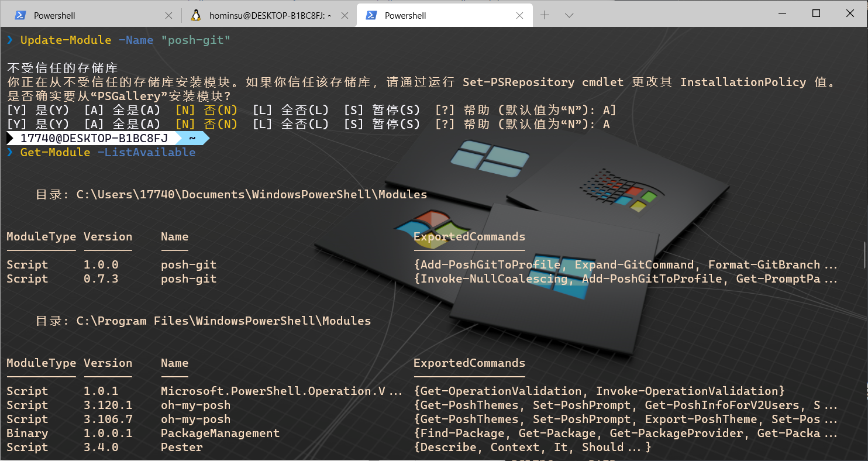The height and width of the screenshot is (461, 868).
Task: Open a new terminal tab with the plus icon
Action: (x=546, y=15)
